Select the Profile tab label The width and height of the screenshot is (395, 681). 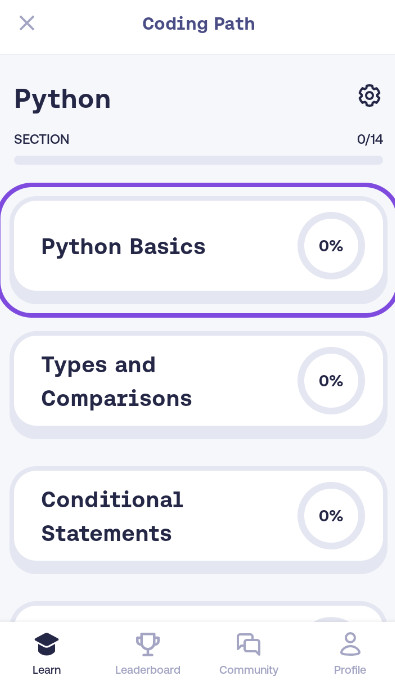350,670
